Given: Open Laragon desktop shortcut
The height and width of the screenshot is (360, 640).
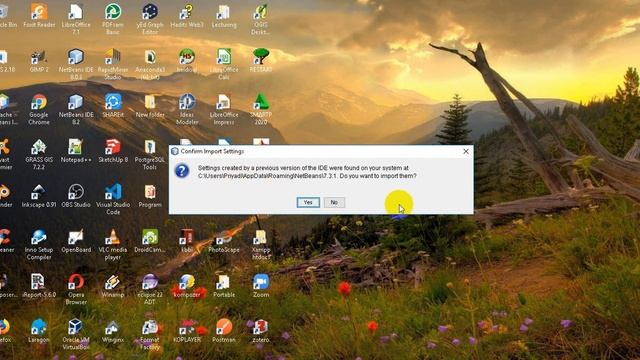Looking at the screenshot, I should (x=39, y=331).
